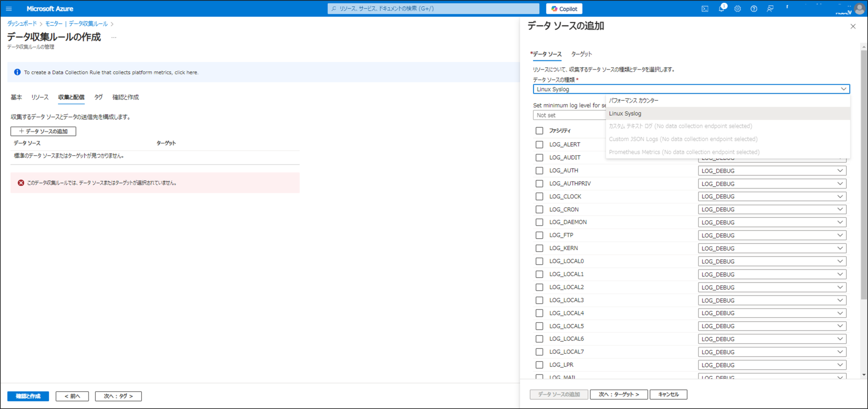Check the LOG_ALERT facility checkbox

click(x=539, y=144)
